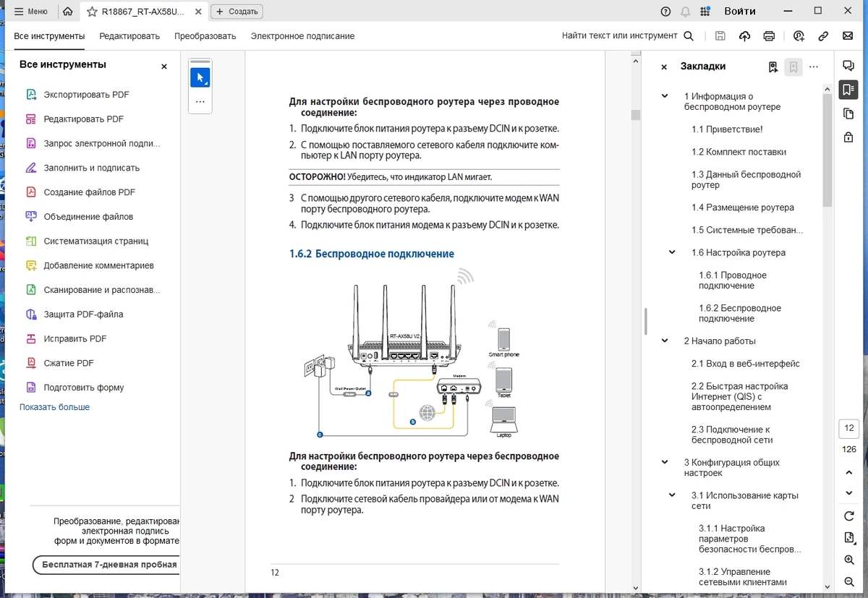Open the comments panel icon on right rail

click(848, 66)
